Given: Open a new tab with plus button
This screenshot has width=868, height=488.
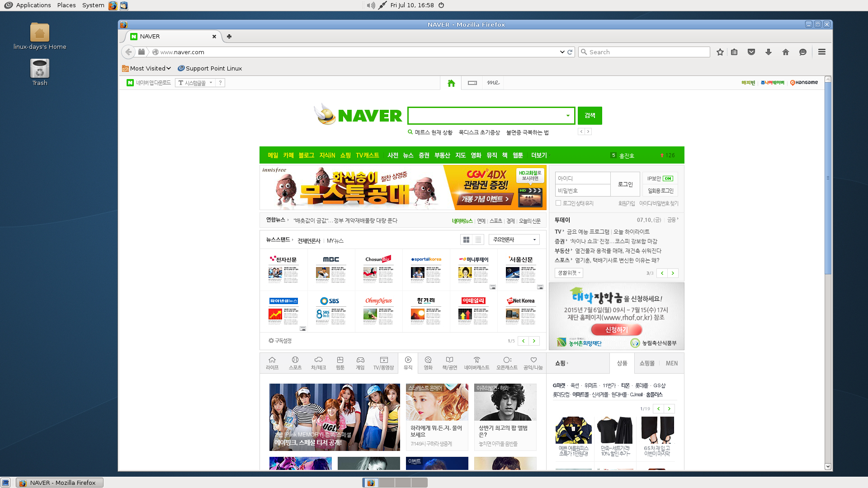Looking at the screenshot, I should point(229,37).
